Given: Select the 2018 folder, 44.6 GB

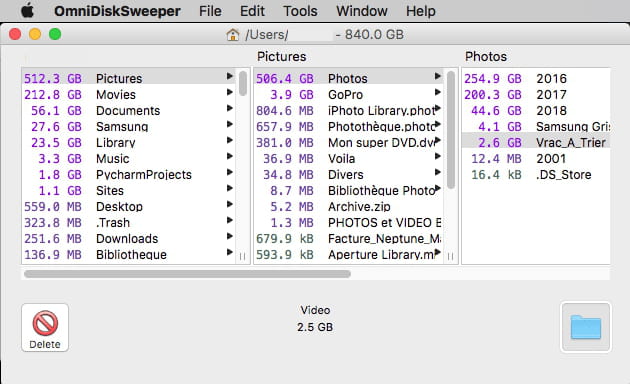Looking at the screenshot, I should point(536,110).
